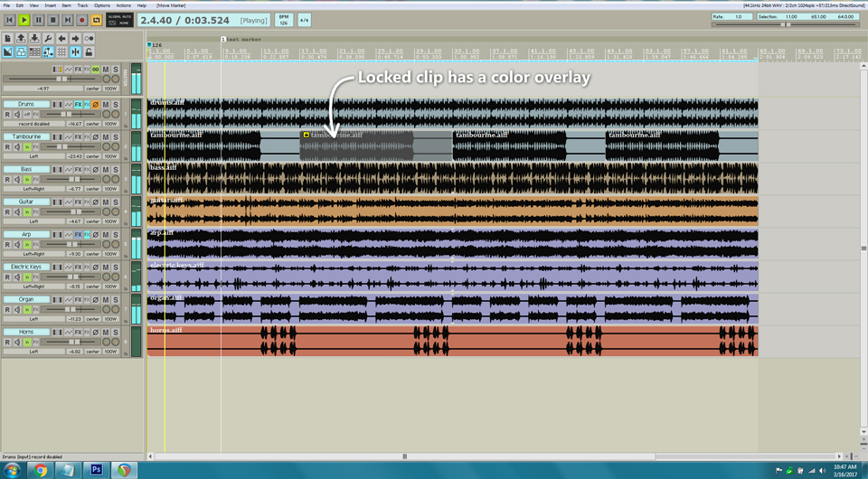This screenshot has width=868, height=479.
Task: Click the BPM 126 tempo box
Action: (284, 20)
